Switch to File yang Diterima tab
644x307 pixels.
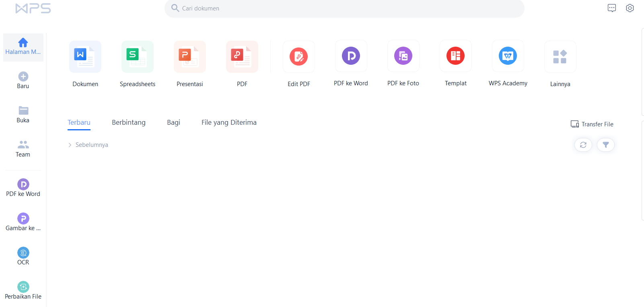pyautogui.click(x=229, y=122)
